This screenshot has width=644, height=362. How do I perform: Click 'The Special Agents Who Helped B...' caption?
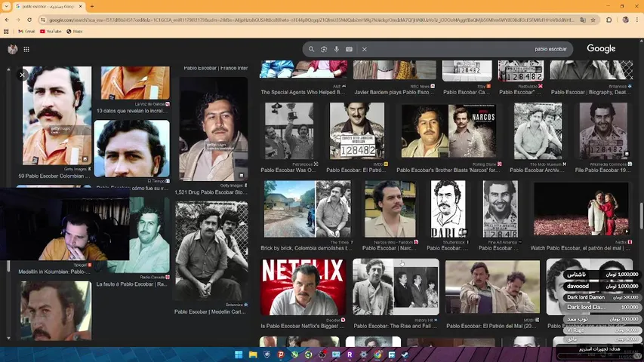click(303, 92)
